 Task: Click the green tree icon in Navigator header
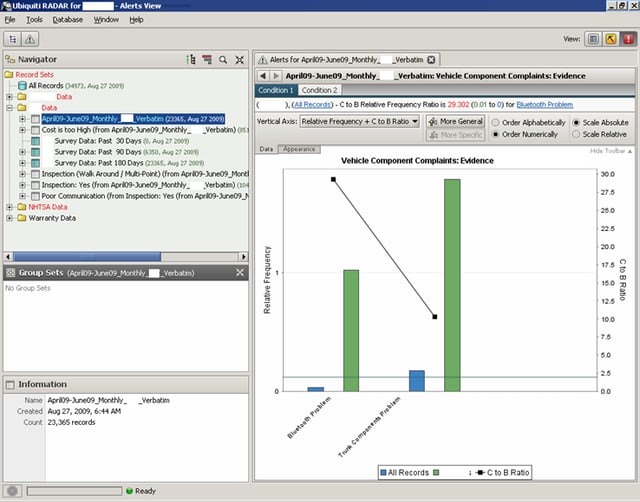coord(190,60)
